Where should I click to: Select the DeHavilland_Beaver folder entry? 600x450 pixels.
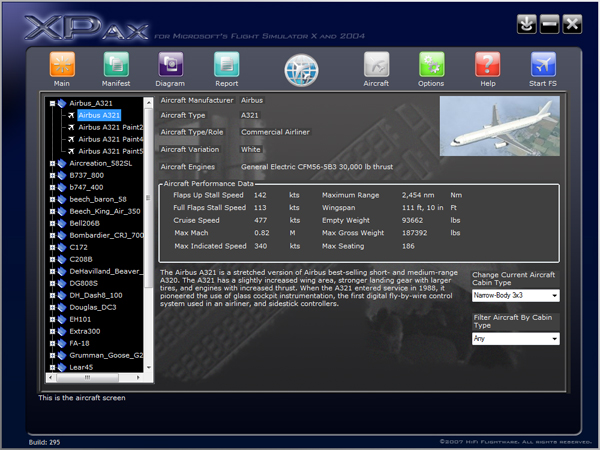(x=106, y=271)
